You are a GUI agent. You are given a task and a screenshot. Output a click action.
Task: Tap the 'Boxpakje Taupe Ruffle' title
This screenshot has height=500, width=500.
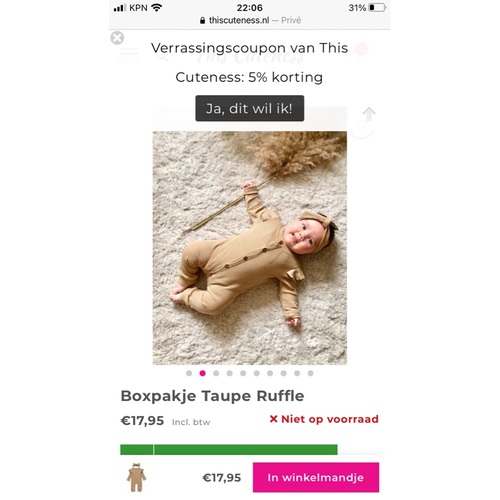tap(212, 396)
